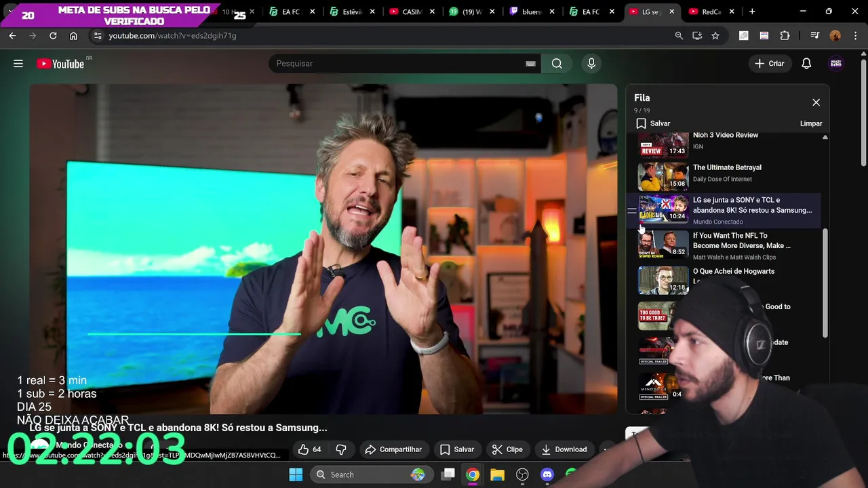Image resolution: width=868 pixels, height=488 pixels.
Task: Open Chrome three-dot menu
Action: 854,36
